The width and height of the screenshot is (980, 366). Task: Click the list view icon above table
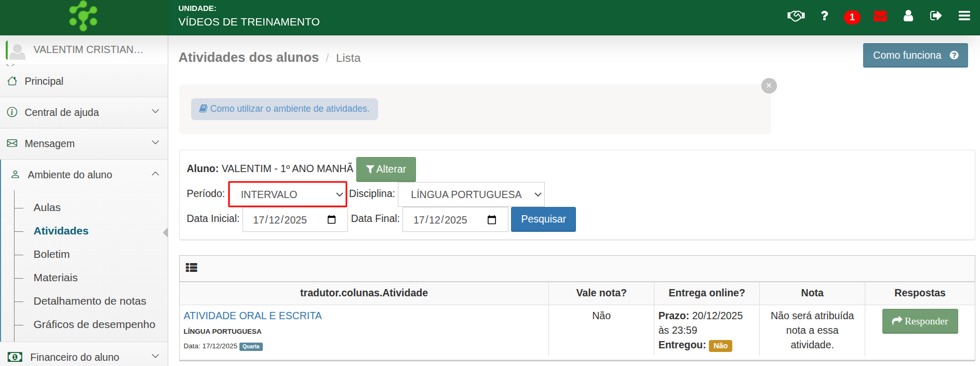[192, 268]
